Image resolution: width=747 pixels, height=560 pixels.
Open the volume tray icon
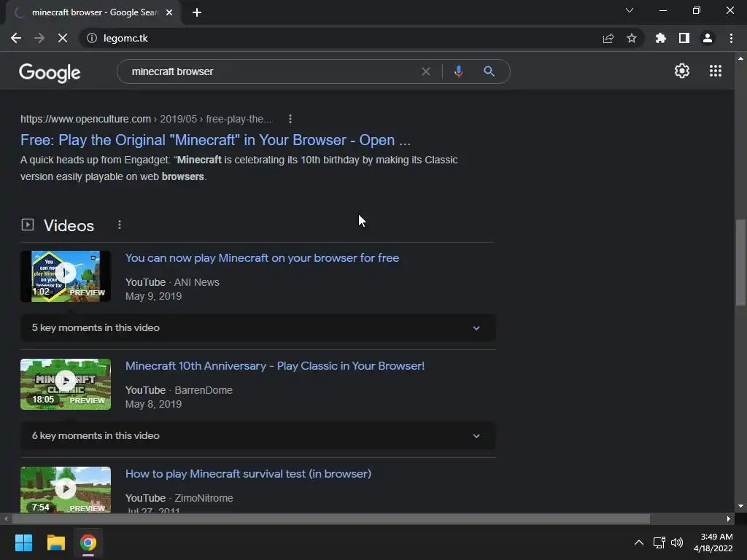[x=677, y=542]
